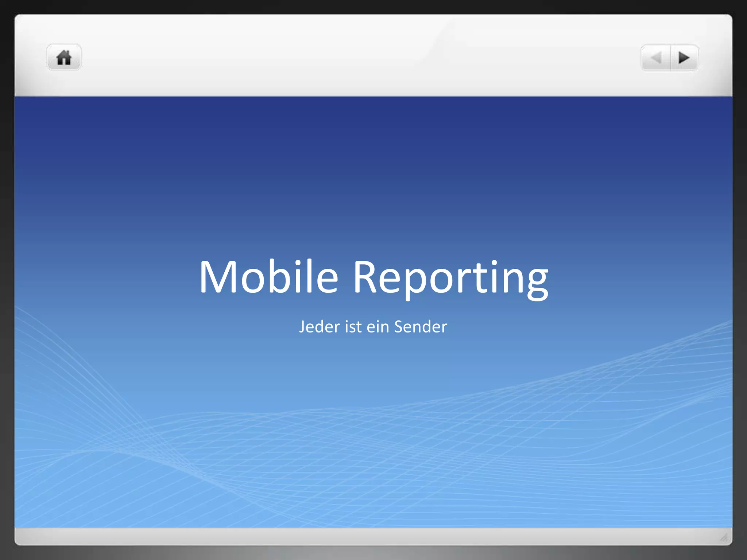This screenshot has height=560, width=747.
Task: Click the word 'Mobile' in the title
Action: (x=268, y=276)
